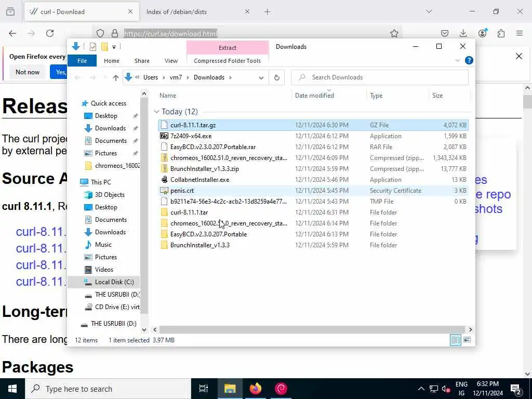Click the hidden path chevron before Users
This screenshot has width=532, height=399.
(137, 77)
